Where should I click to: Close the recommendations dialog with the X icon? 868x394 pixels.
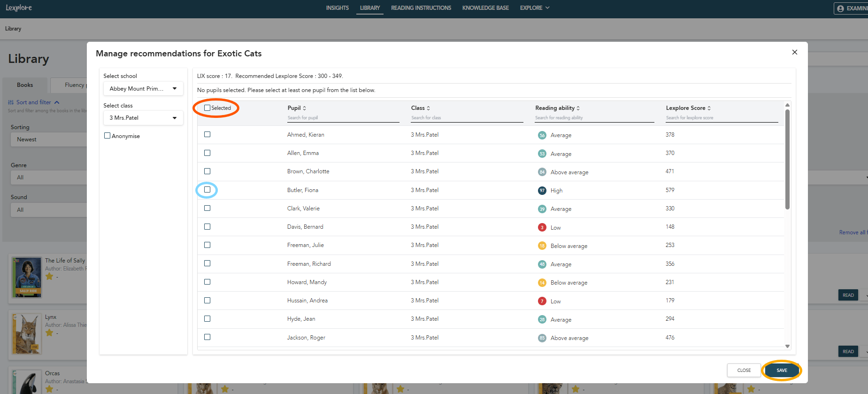pyautogui.click(x=794, y=52)
